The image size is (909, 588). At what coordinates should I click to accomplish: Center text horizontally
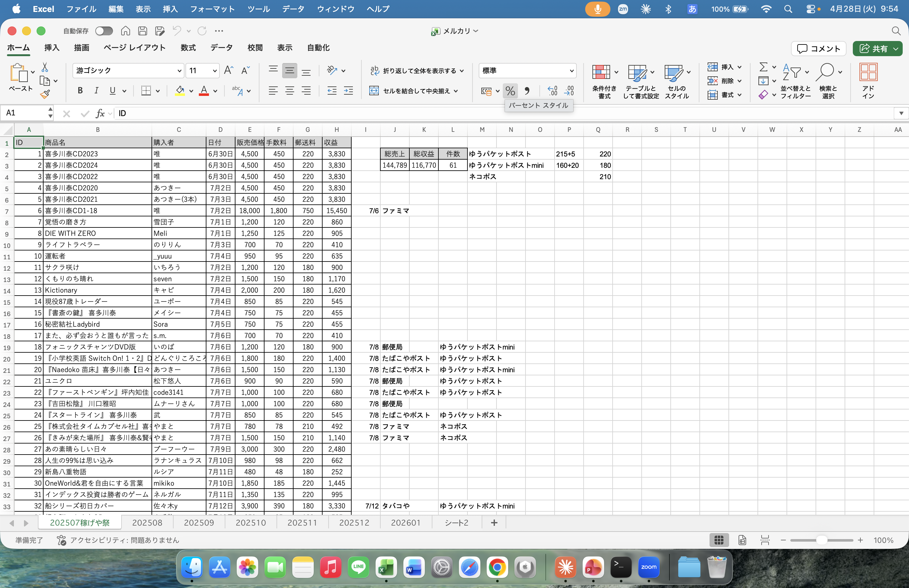289,91
